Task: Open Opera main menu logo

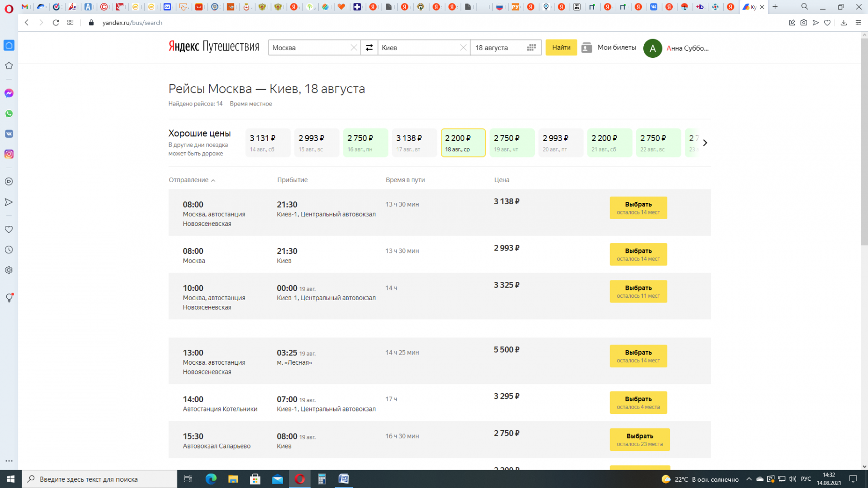Action: (9, 8)
